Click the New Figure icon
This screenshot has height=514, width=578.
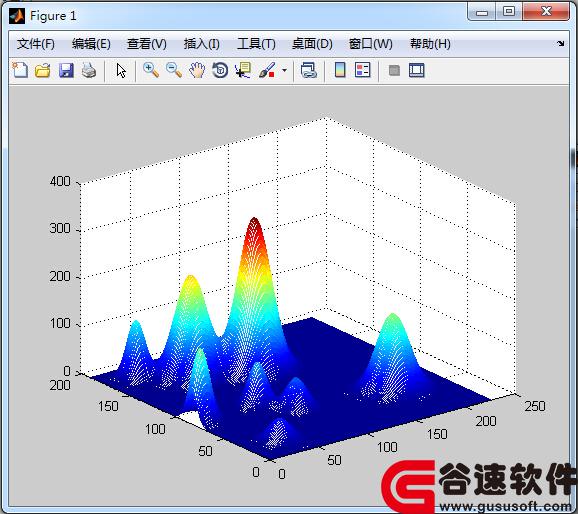pyautogui.click(x=20, y=70)
